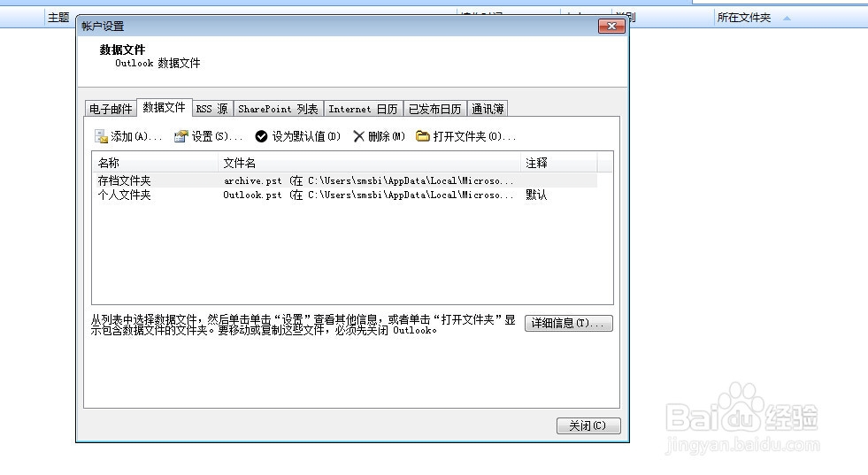Click 所在文件夹 column header in background window
868x475 pixels.
pyautogui.click(x=743, y=18)
